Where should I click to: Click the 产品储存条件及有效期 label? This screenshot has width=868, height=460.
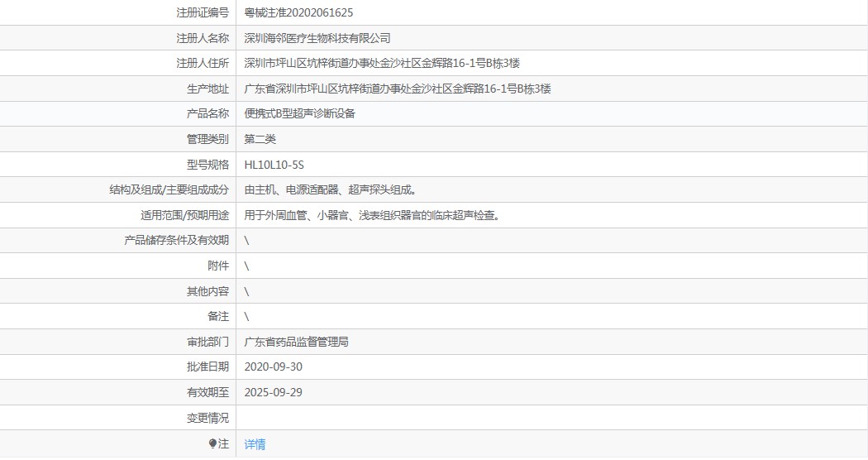pyautogui.click(x=177, y=240)
